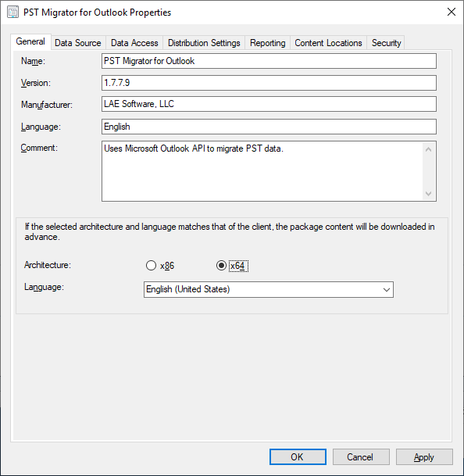Switch to Content Locations tab
This screenshot has width=464, height=476.
[x=328, y=43]
